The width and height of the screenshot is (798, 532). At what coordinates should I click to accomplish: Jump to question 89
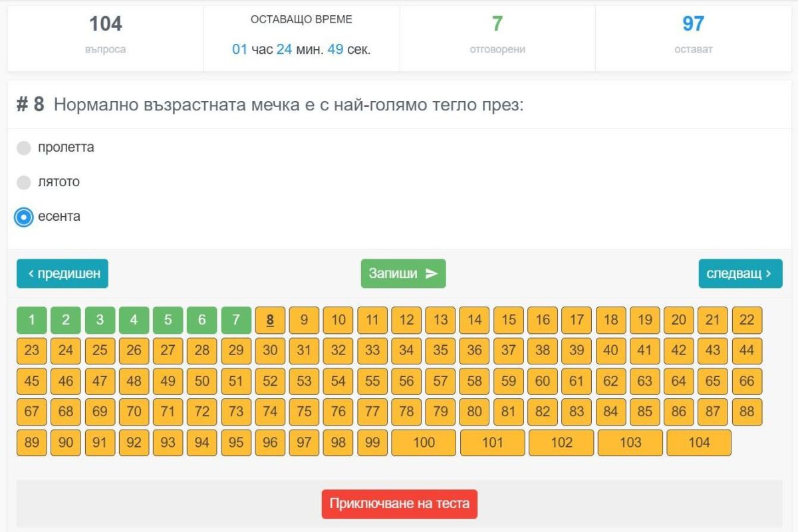coord(32,442)
